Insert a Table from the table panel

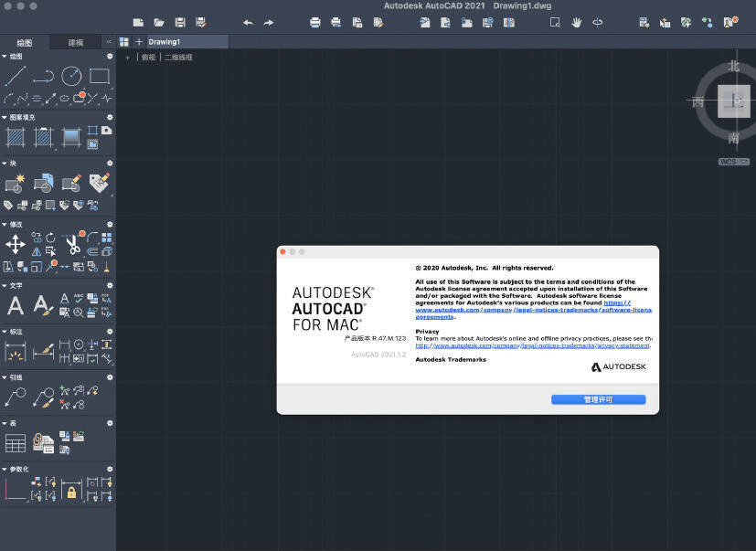point(16,443)
